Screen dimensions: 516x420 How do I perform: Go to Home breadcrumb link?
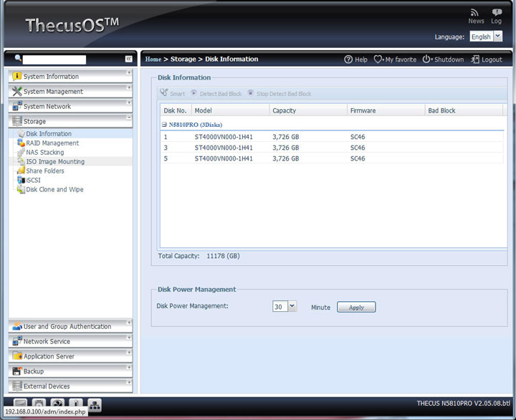[153, 59]
